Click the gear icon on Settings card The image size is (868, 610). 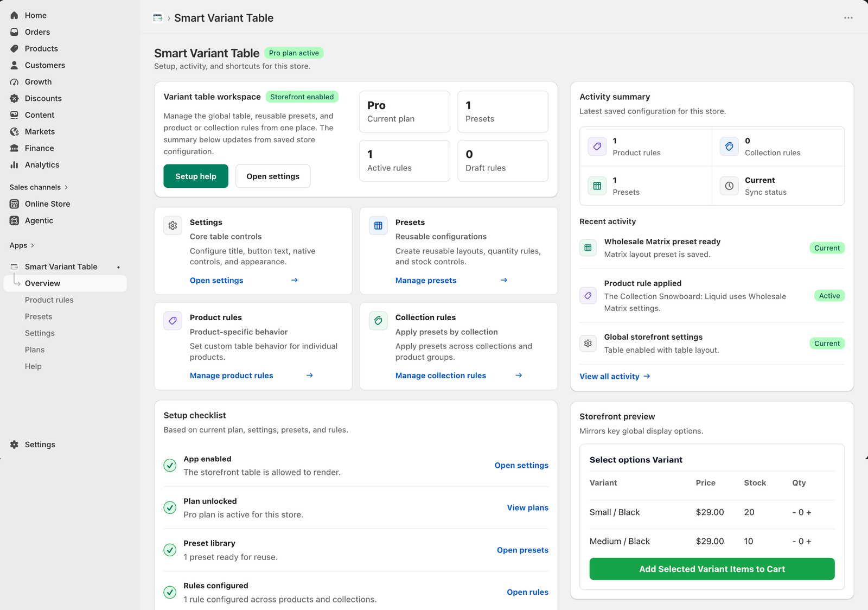[173, 226]
